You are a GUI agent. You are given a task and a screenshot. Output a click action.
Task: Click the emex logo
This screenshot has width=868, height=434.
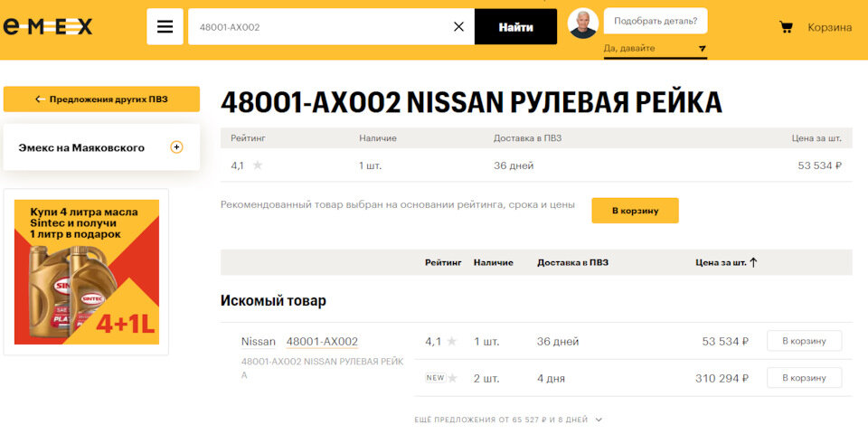pos(48,26)
